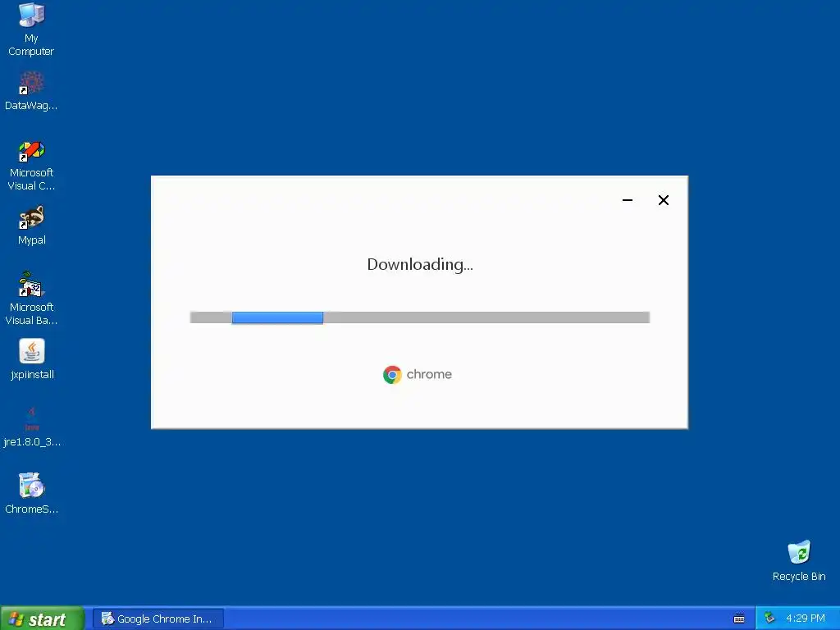The height and width of the screenshot is (630, 840).
Task: Click the 4:29 PM taskbar clock
Action: (806, 619)
